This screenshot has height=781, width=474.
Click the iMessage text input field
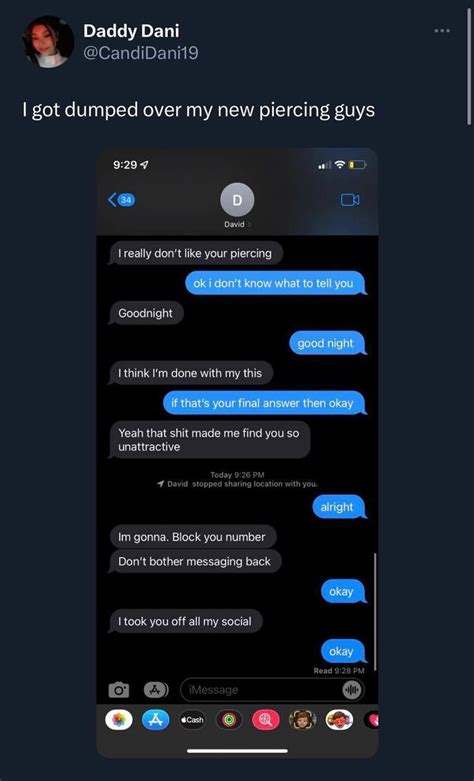272,690
